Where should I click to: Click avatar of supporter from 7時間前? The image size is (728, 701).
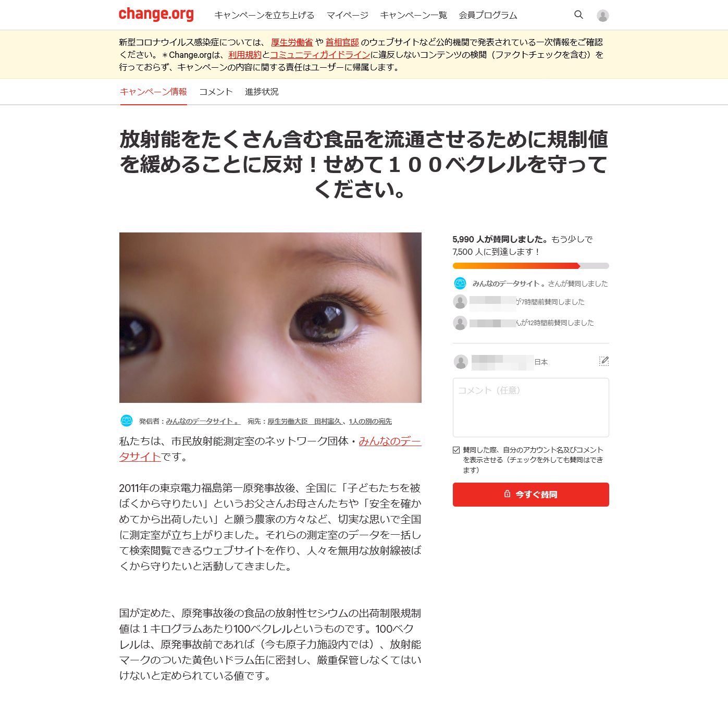[460, 302]
